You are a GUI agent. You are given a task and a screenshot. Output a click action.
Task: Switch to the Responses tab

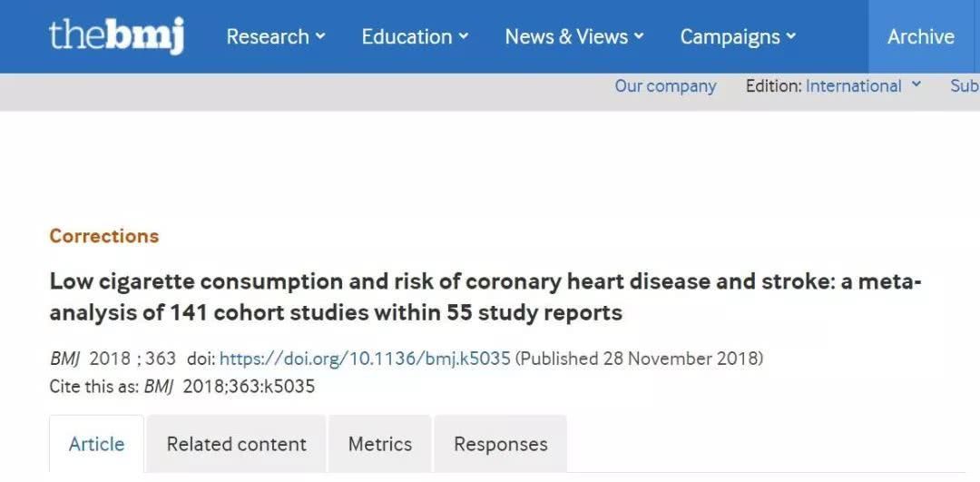click(501, 444)
